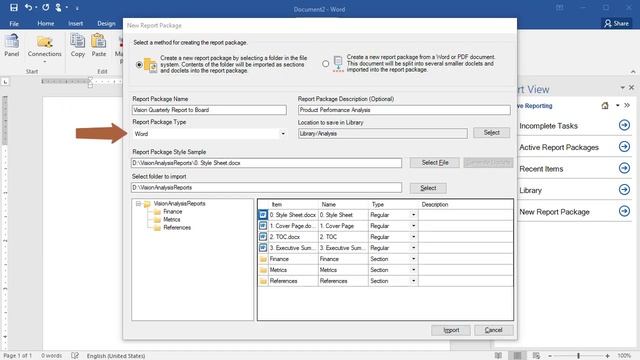
Task: Open the Active Report Packages arrow icon
Action: pyautogui.click(x=624, y=147)
